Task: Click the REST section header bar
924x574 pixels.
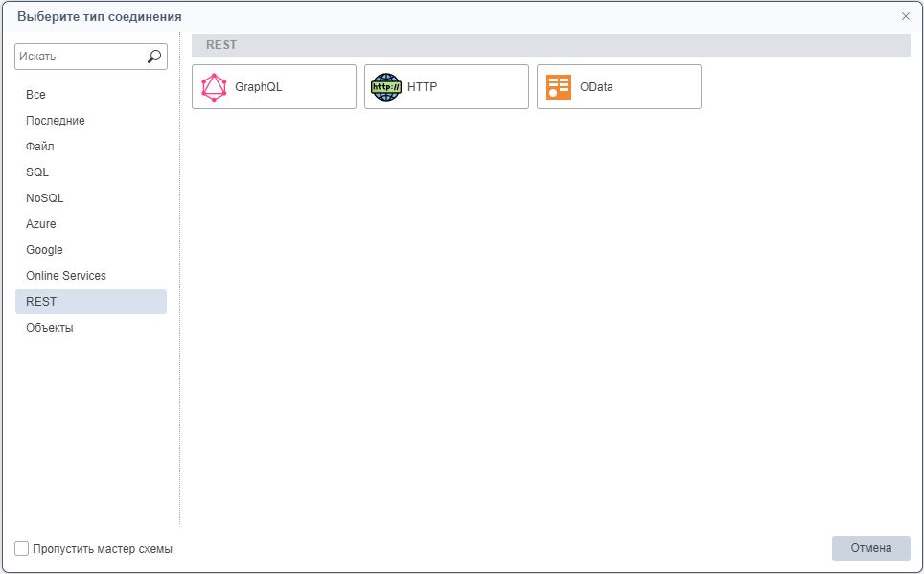Action: coord(550,45)
